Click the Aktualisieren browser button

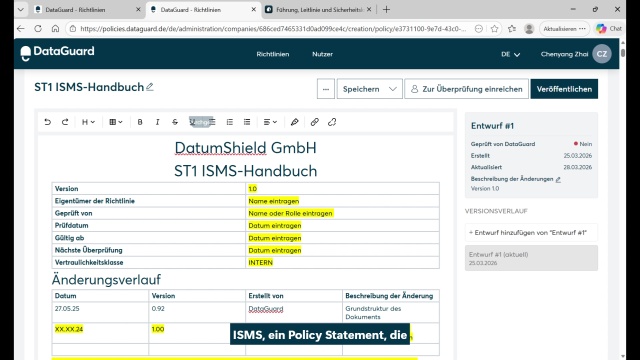[564, 29]
